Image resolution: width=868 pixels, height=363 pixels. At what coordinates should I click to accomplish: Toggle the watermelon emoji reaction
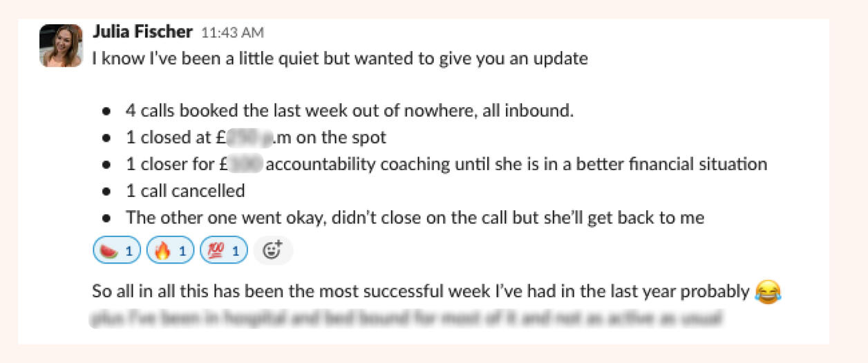[x=117, y=251]
